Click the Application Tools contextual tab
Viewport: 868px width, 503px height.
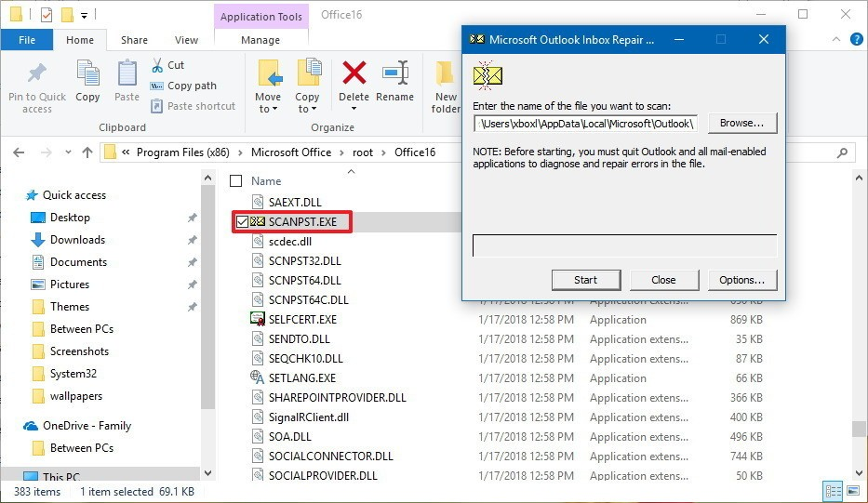(x=260, y=17)
